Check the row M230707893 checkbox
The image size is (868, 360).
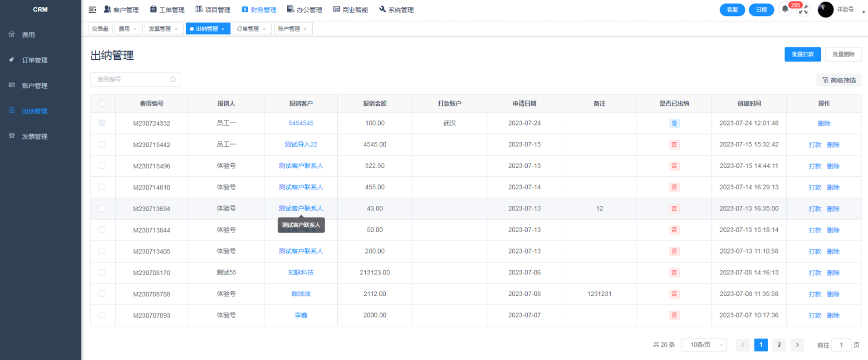click(x=102, y=315)
